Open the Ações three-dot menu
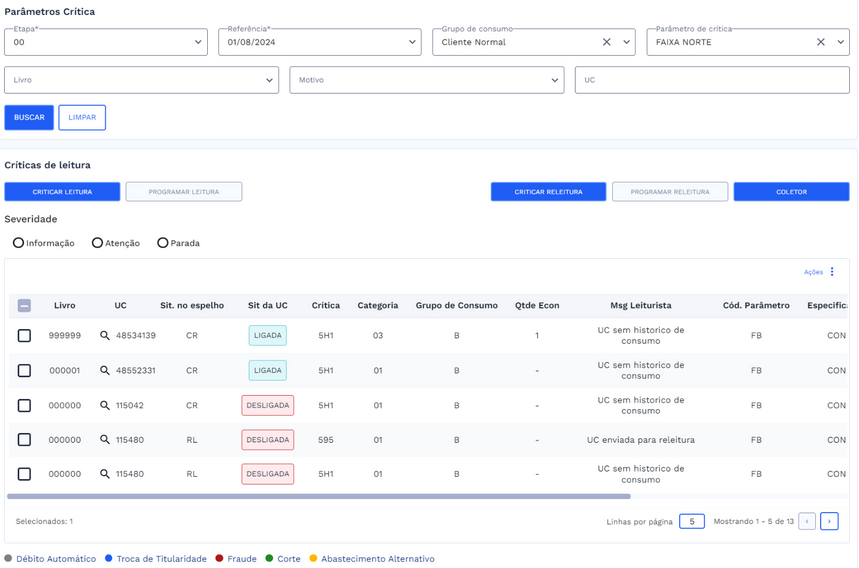 coord(832,272)
